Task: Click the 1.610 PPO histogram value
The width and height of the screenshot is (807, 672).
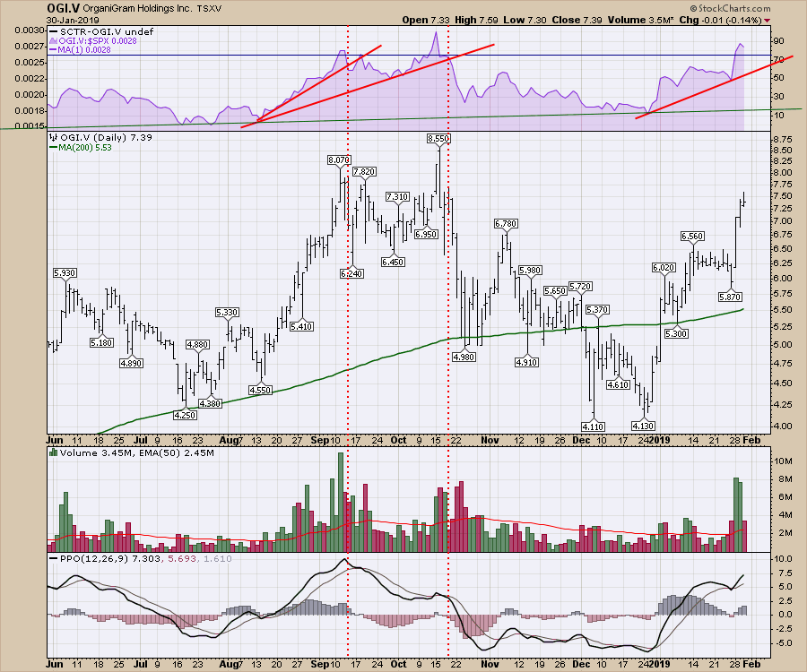Action: coord(216,558)
